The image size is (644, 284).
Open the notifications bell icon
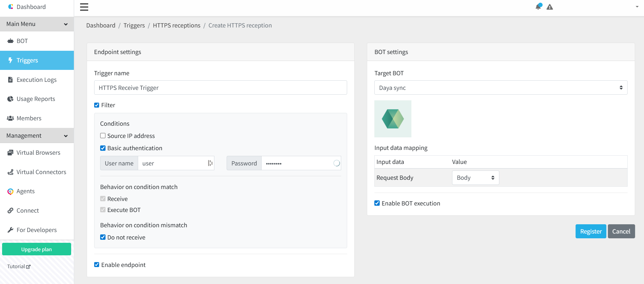538,7
